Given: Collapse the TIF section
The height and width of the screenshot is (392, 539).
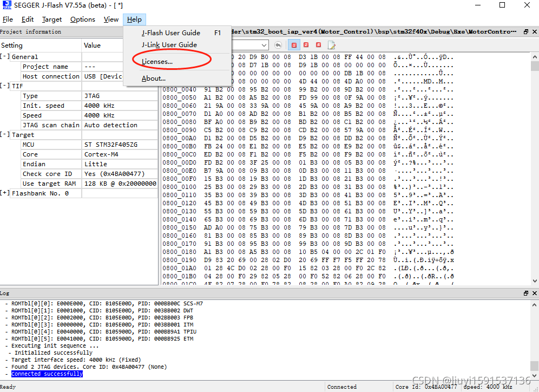Looking at the screenshot, I should tap(5, 86).
